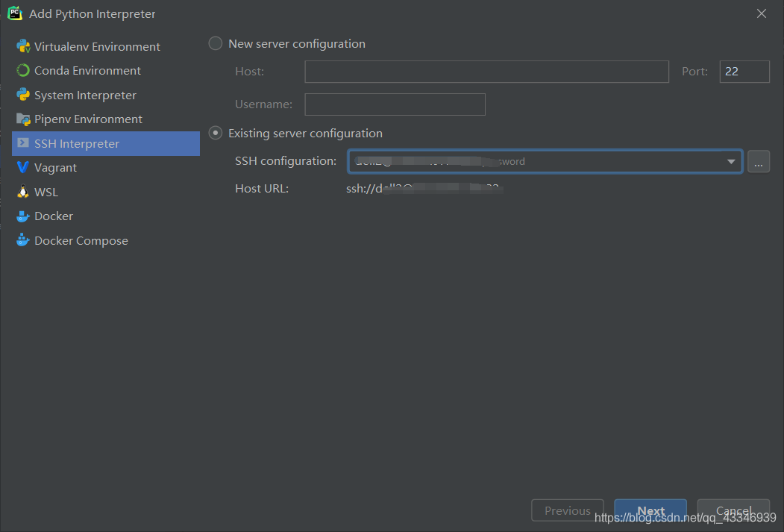Click the Conda Environment circle icon
The width and height of the screenshot is (784, 532).
pyautogui.click(x=23, y=70)
